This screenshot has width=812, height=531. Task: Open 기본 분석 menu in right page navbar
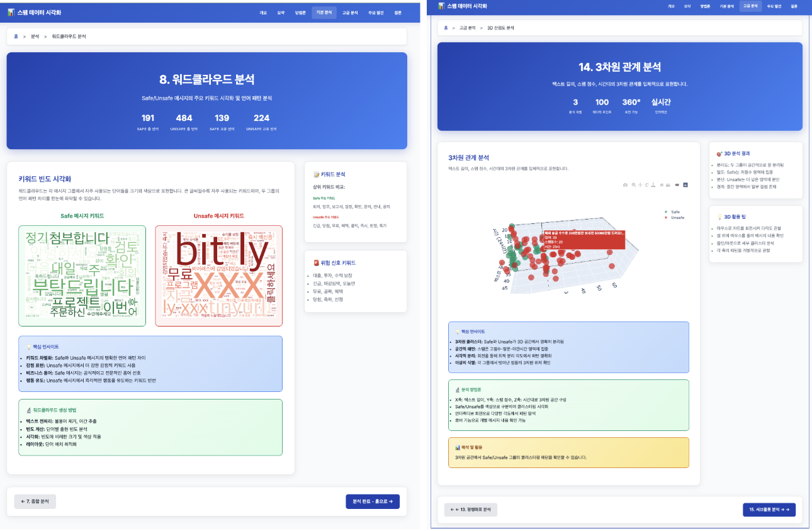[x=726, y=6]
